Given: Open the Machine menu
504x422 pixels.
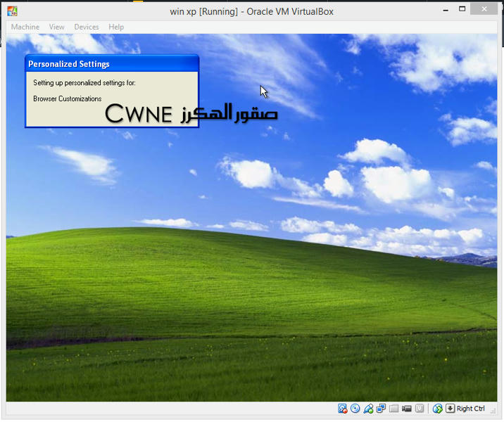Looking at the screenshot, I should point(25,27).
